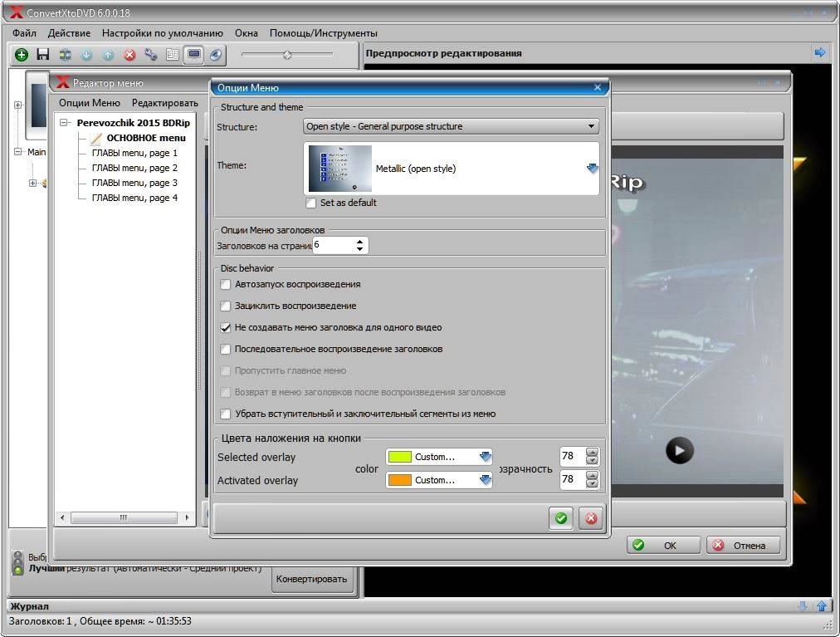This screenshot has width=840, height=637.
Task: Uncheck Не создавать меню заголовка для одного видео
Action: 226,327
